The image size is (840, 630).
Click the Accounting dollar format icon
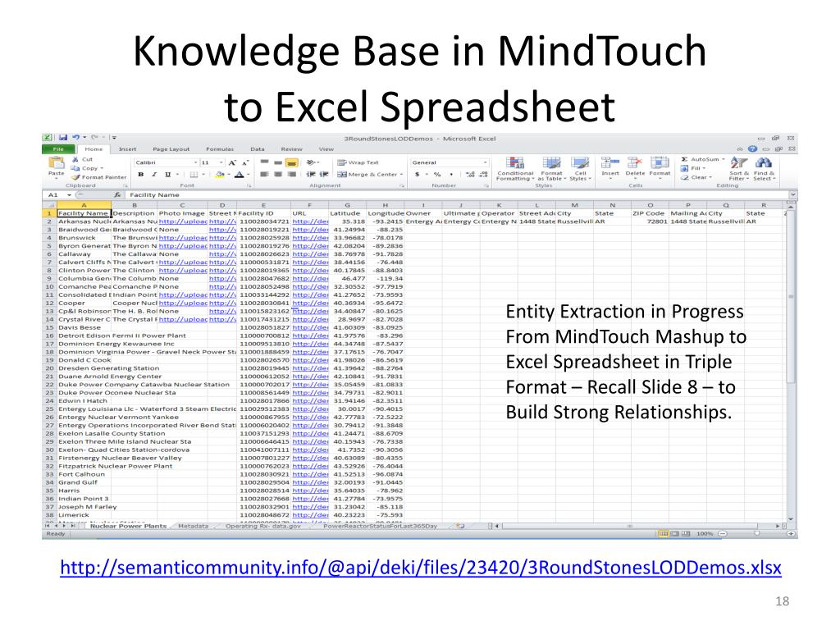click(418, 174)
